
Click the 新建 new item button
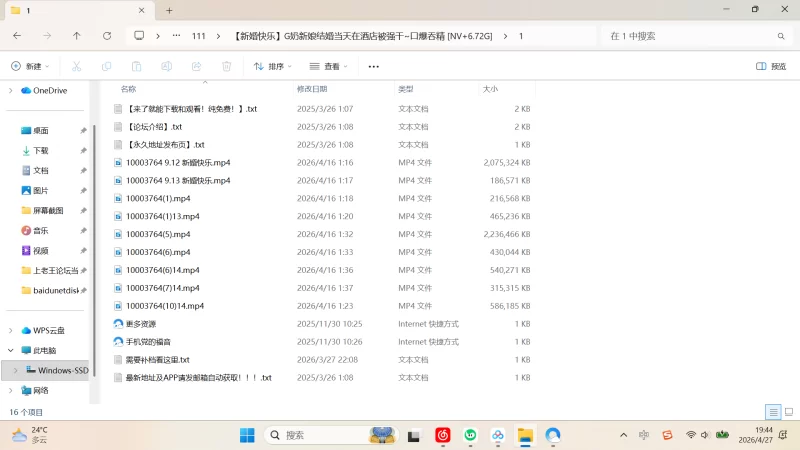tap(30, 66)
